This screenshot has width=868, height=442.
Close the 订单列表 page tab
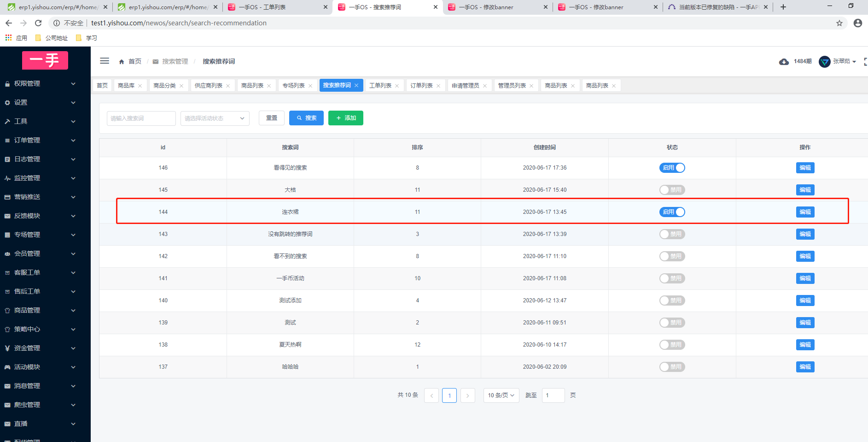pos(438,86)
